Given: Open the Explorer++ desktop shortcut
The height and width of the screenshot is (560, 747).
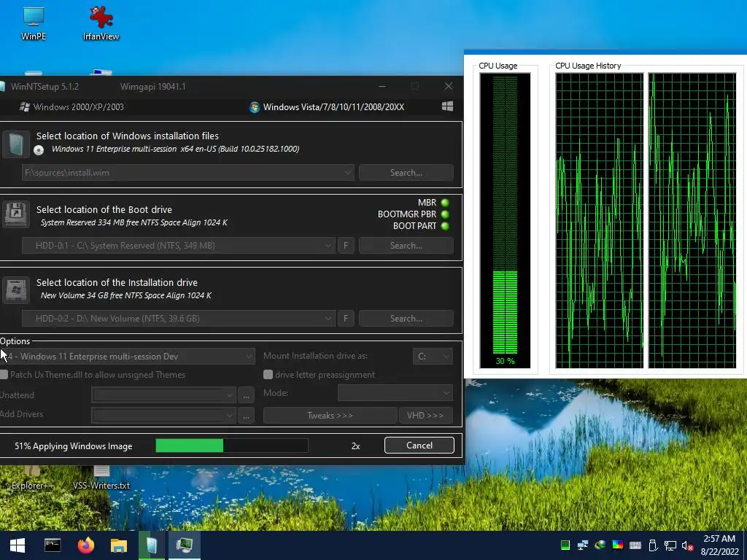Looking at the screenshot, I should 32,478.
